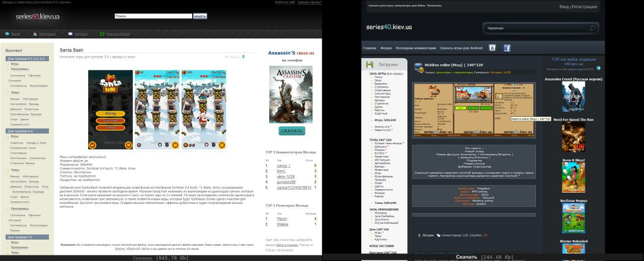Open Анонсы игр sidebar link
This screenshot has height=261, width=644.
(x=382, y=127)
